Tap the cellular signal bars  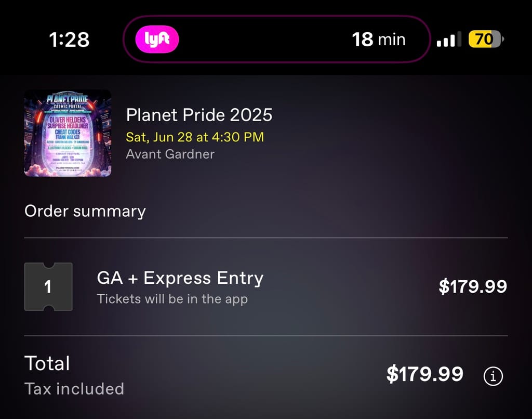449,40
